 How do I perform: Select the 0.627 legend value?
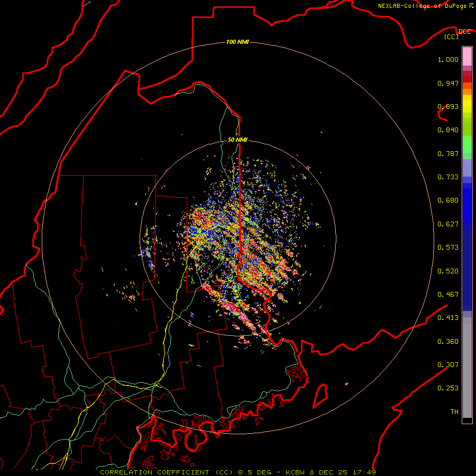pos(448,224)
